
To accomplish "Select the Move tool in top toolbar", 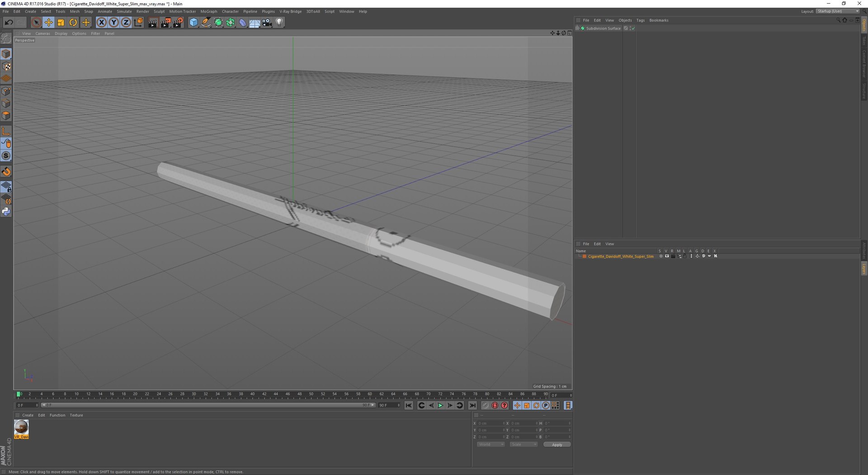I will click(x=48, y=22).
